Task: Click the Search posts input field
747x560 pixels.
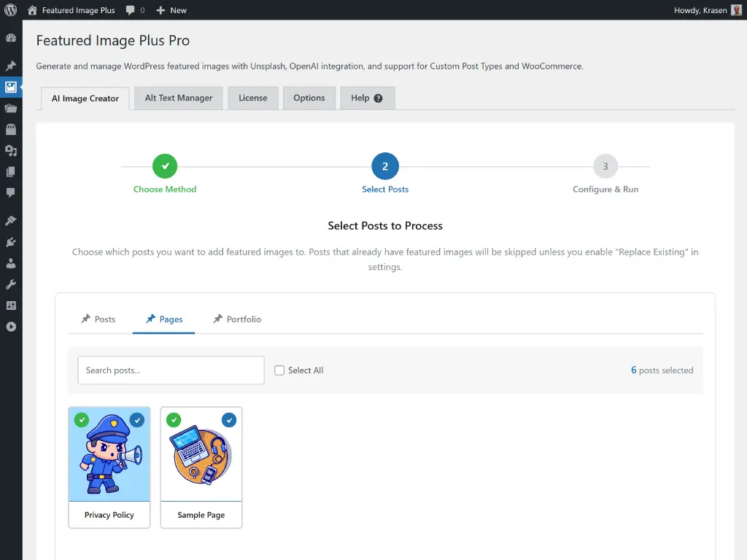Action: coord(171,370)
